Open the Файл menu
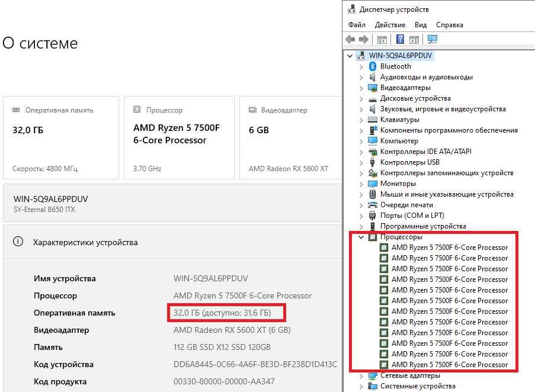The height and width of the screenshot is (392, 535). [x=357, y=24]
